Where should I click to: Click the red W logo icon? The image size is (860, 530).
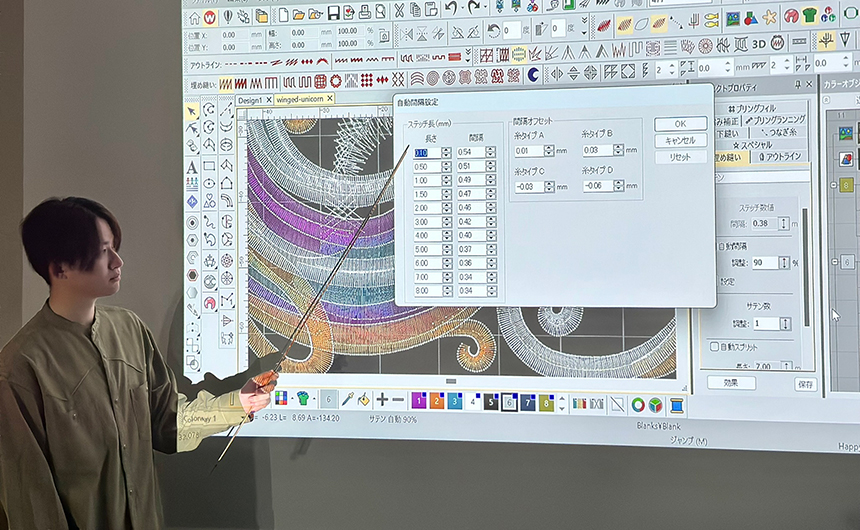(x=210, y=18)
